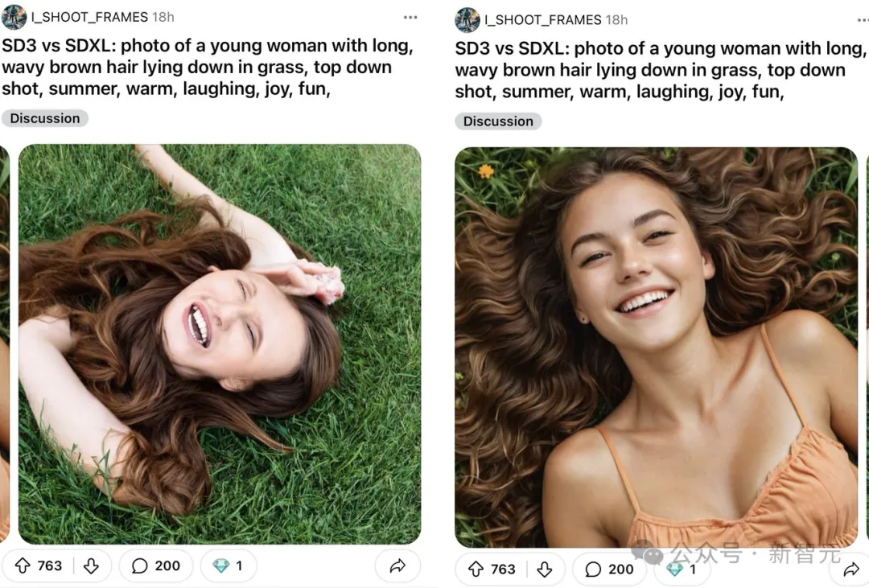Share the left post
This screenshot has width=869, height=588.
pyautogui.click(x=397, y=565)
